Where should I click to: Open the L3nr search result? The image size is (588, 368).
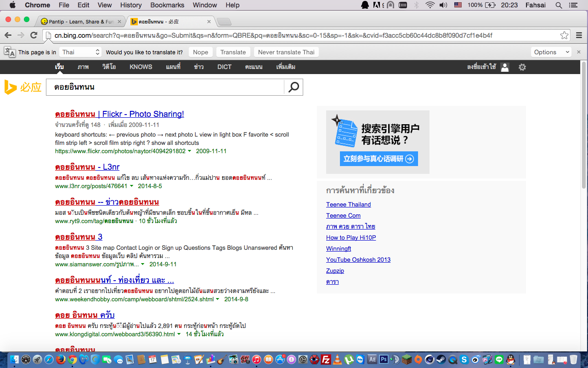point(87,167)
